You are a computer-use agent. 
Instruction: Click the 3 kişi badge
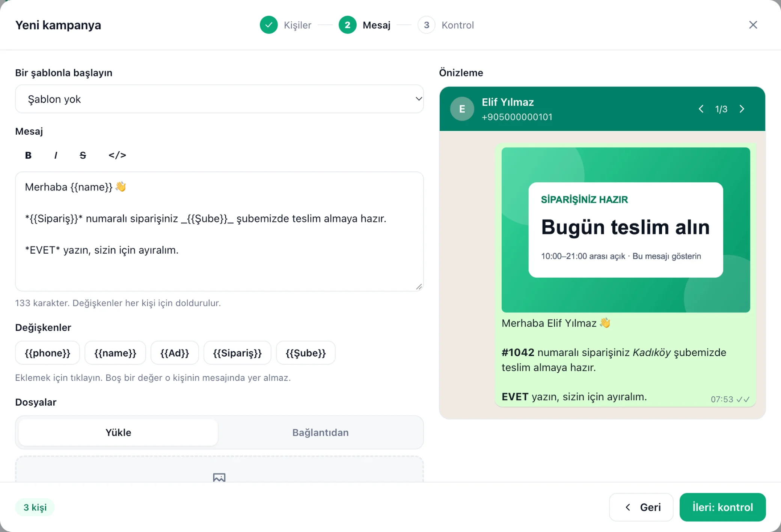coord(35,507)
